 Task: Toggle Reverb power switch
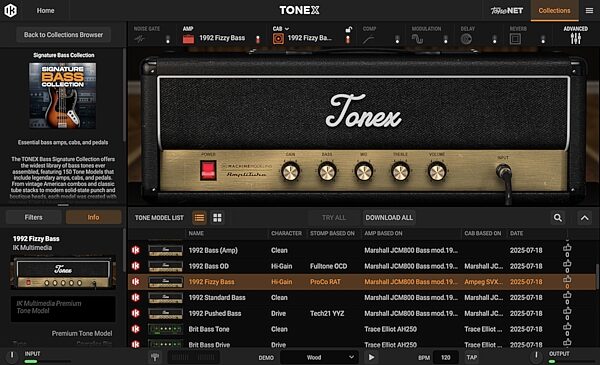[543, 39]
